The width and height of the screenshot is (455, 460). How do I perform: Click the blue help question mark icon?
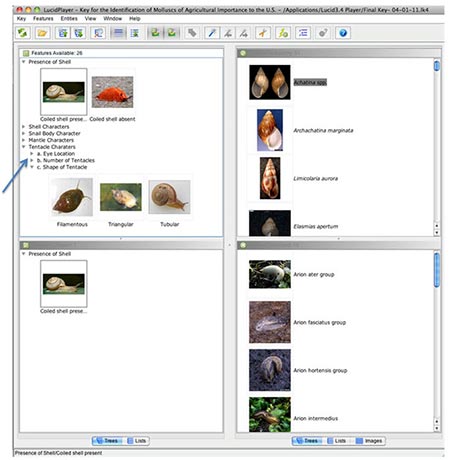point(343,33)
